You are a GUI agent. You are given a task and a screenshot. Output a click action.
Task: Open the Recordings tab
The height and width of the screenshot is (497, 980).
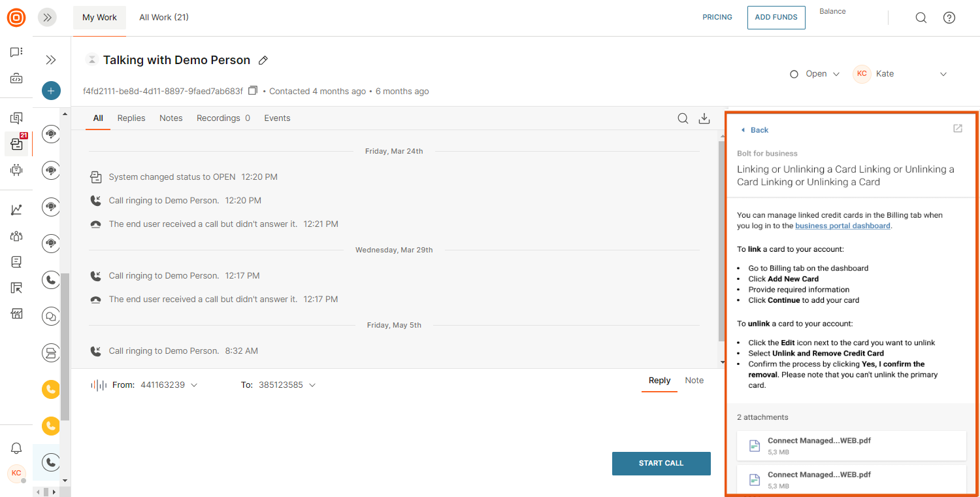[x=223, y=118]
